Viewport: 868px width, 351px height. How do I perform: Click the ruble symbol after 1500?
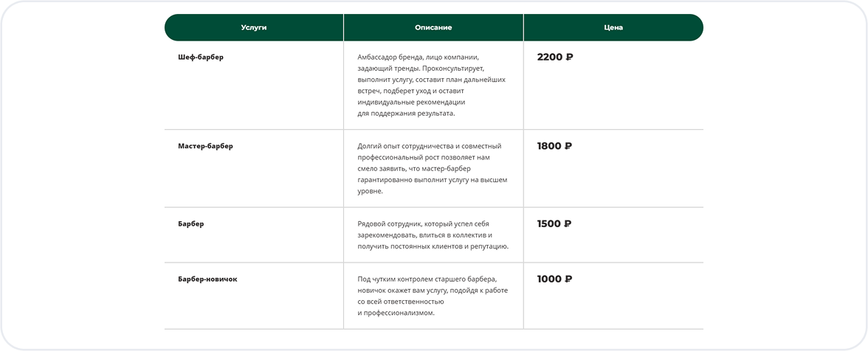coord(568,224)
